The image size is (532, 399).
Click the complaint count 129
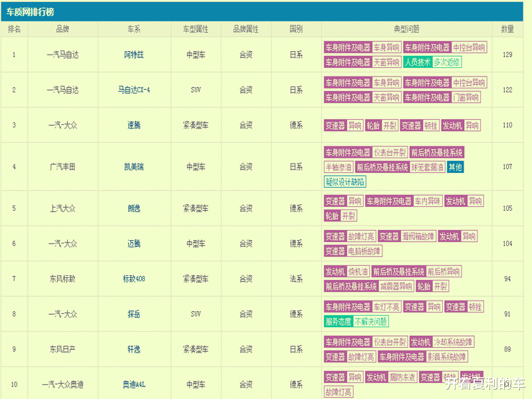[507, 55]
